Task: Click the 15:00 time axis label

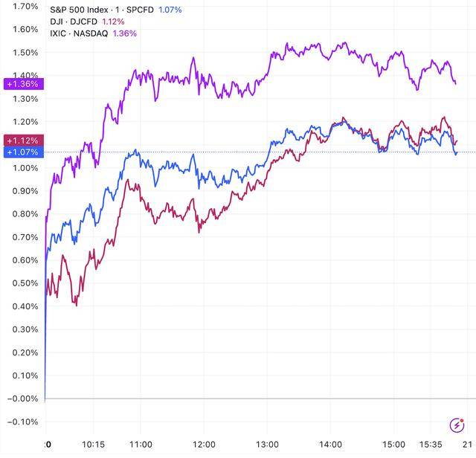Action: point(394,445)
